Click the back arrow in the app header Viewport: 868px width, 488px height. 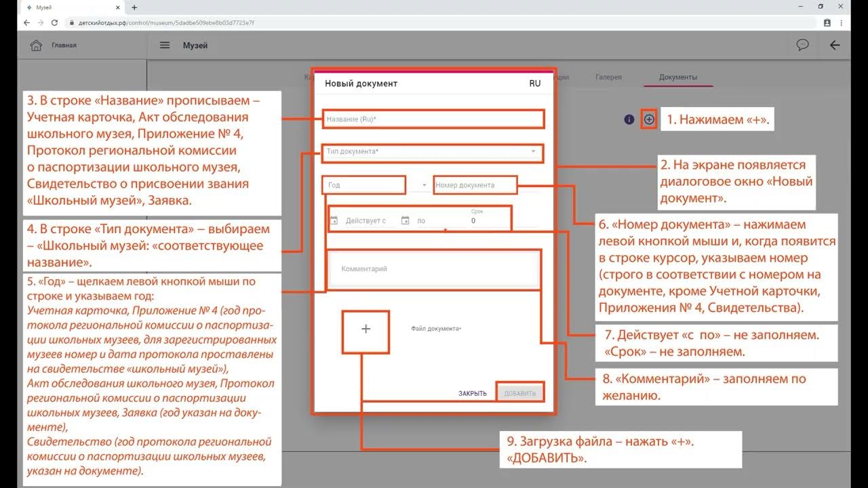[x=835, y=45]
